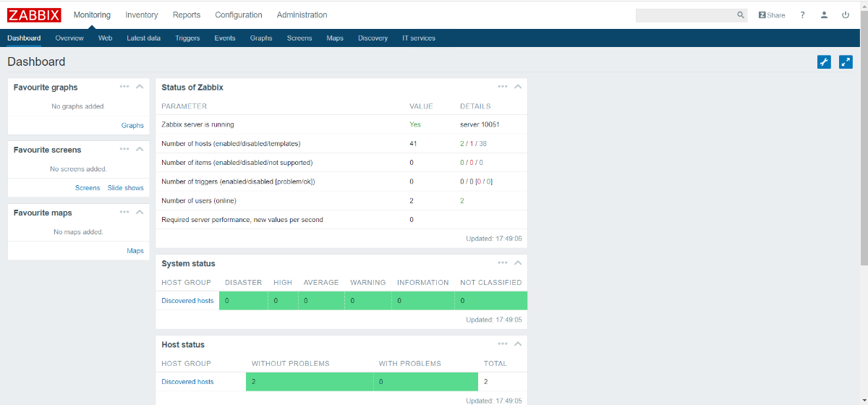Screen dimensions: 868x405
Task: Go to the Events submenu
Action: (225, 38)
